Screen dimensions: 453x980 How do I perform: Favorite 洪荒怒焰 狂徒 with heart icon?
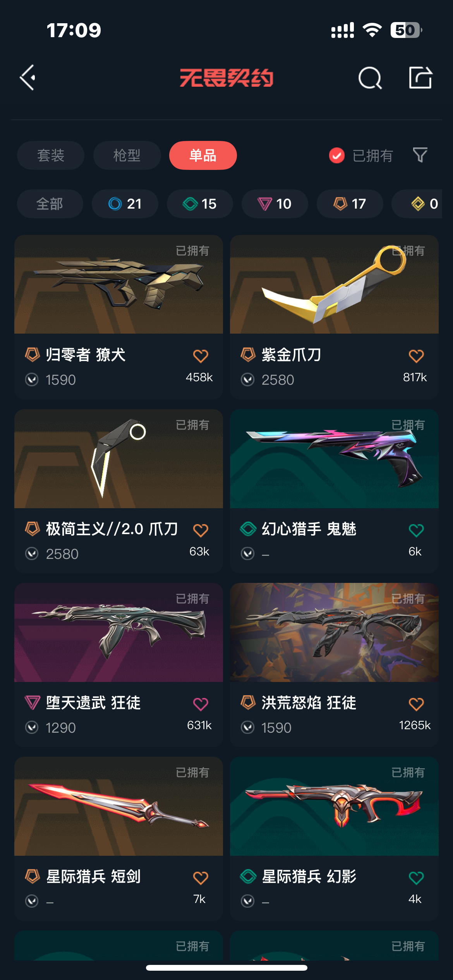[416, 704]
